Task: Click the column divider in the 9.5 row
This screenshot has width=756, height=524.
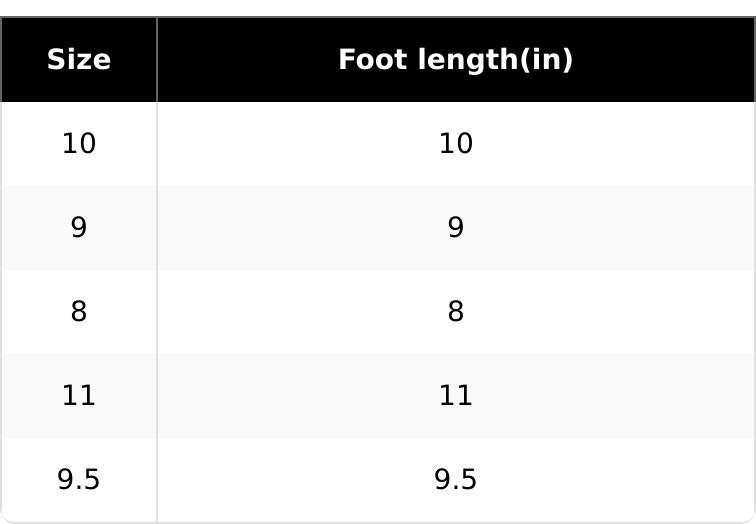Action: pyautogui.click(x=157, y=480)
